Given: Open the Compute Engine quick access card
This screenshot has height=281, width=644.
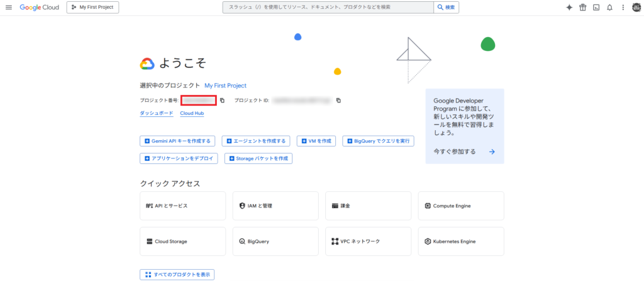Looking at the screenshot, I should (460, 206).
